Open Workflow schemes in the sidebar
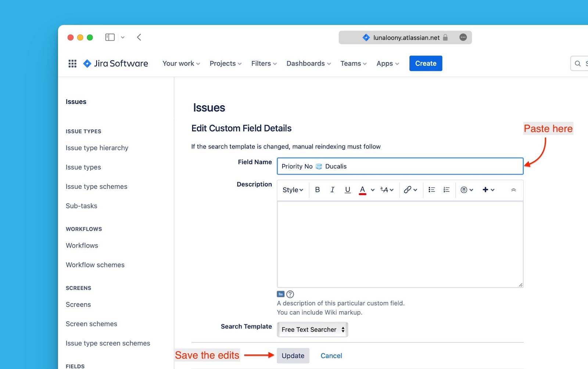588x369 pixels. (95, 265)
